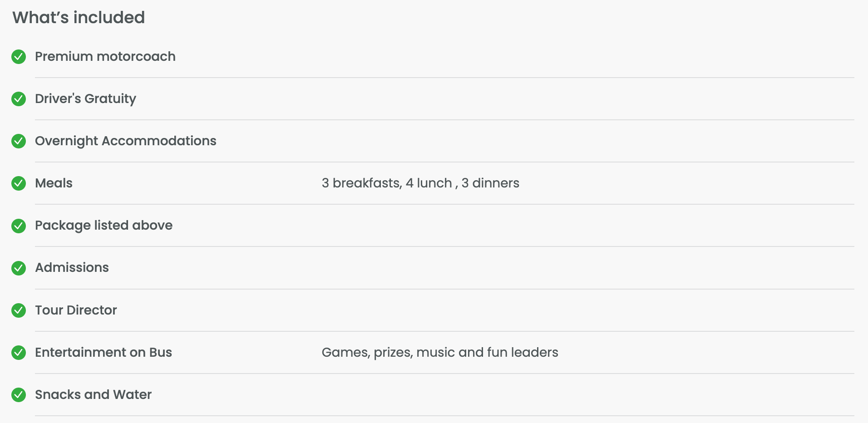Select the Package listed above label
Viewport: 868px width, 423px height.
(104, 225)
